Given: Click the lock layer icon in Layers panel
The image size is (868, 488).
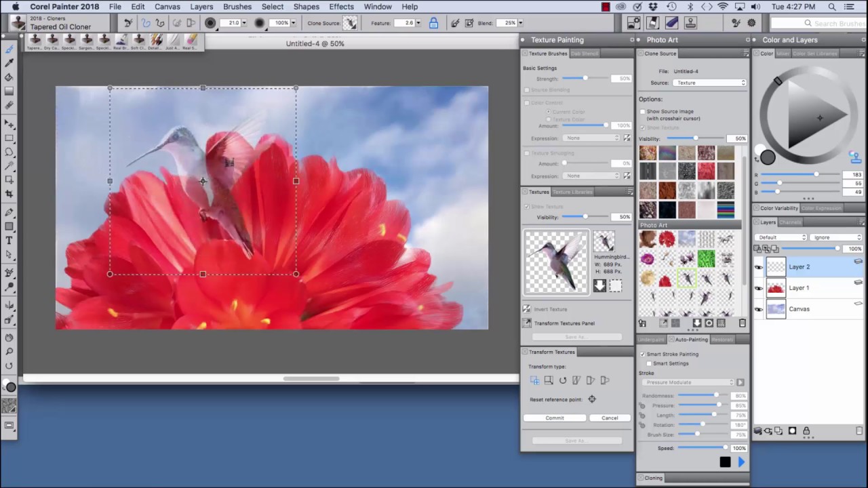Looking at the screenshot, I should tap(806, 431).
